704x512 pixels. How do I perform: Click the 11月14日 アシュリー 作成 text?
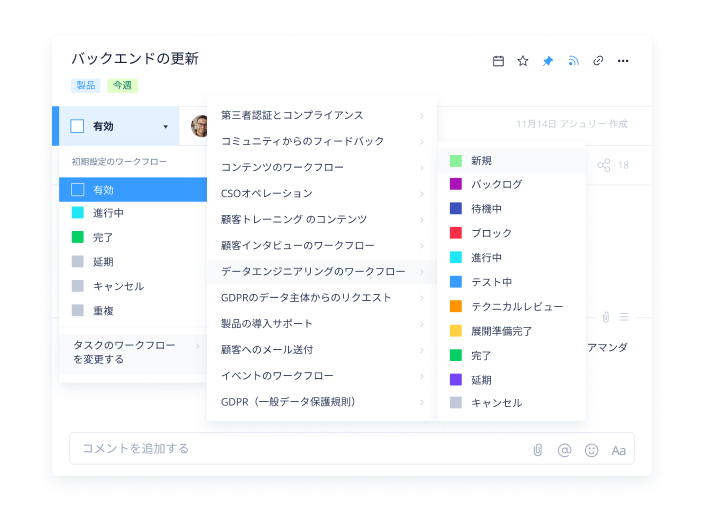coord(572,124)
